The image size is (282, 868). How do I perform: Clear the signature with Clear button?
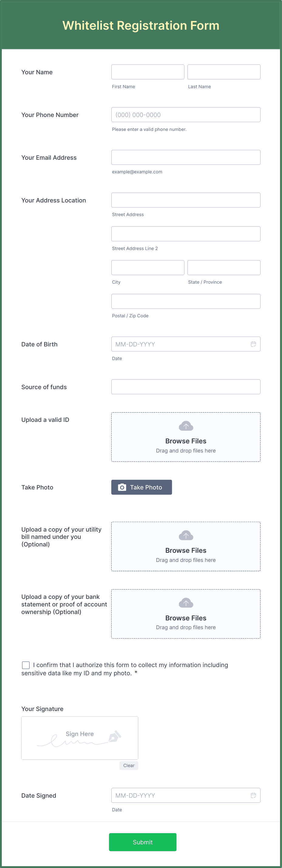coord(129,766)
